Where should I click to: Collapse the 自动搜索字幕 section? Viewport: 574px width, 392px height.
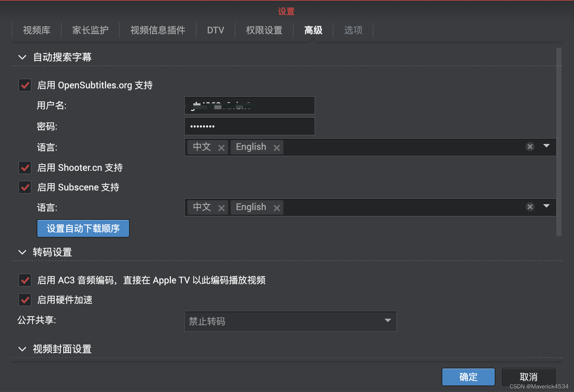[x=22, y=57]
